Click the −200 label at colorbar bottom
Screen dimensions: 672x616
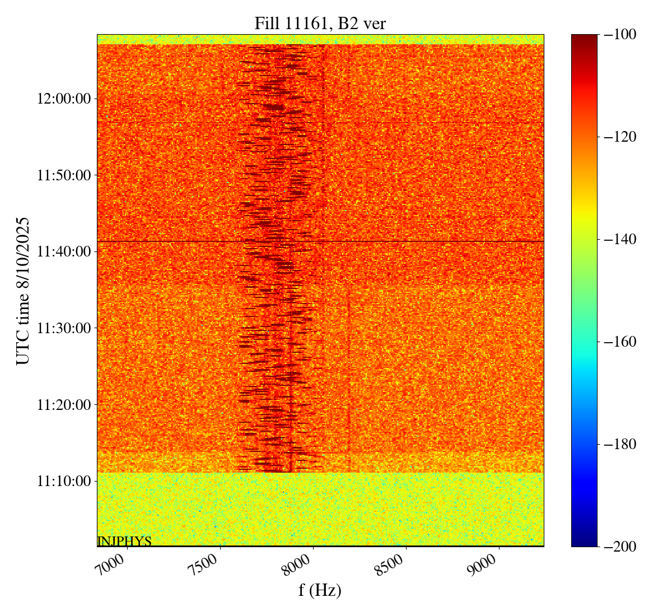(620, 546)
